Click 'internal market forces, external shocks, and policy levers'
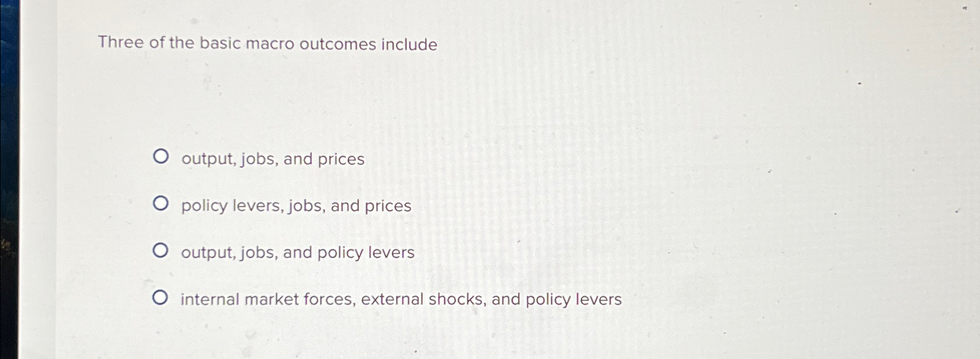 (x=401, y=298)
